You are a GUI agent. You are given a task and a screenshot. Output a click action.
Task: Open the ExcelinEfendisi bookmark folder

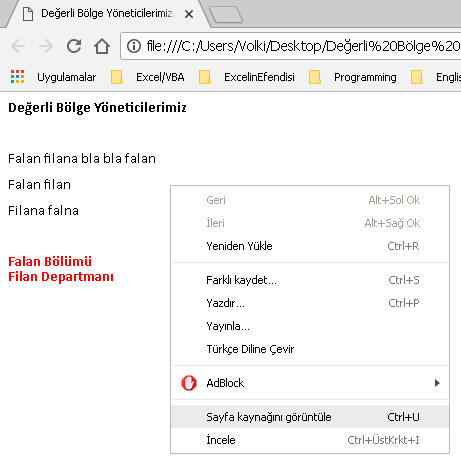[247, 77]
